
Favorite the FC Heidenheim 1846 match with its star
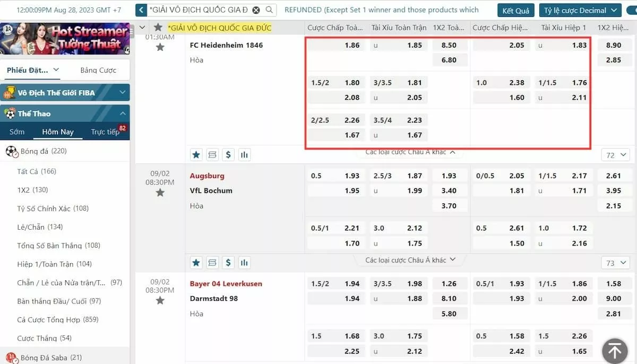click(x=160, y=48)
